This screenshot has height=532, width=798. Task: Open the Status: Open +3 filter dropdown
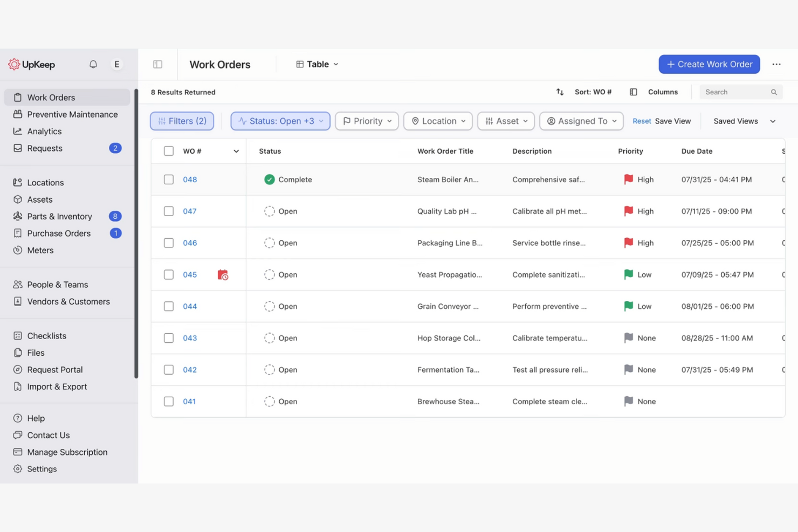280,121
